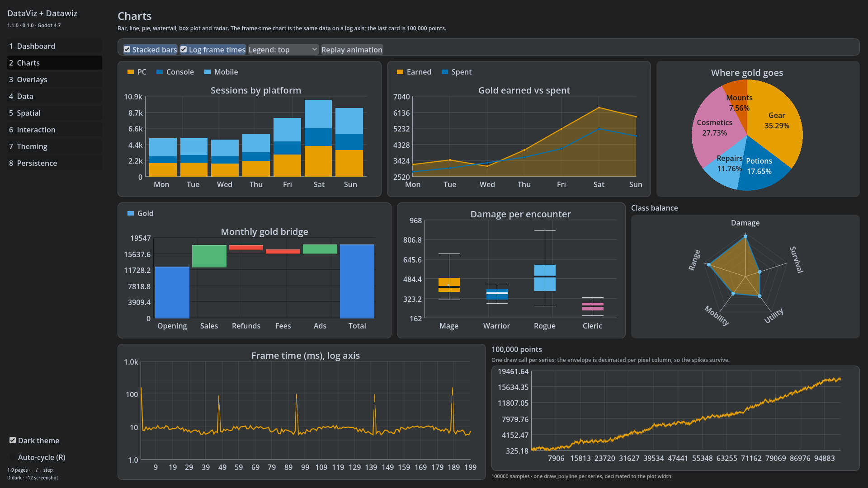Disable the Dark theme checkbox

(34, 441)
